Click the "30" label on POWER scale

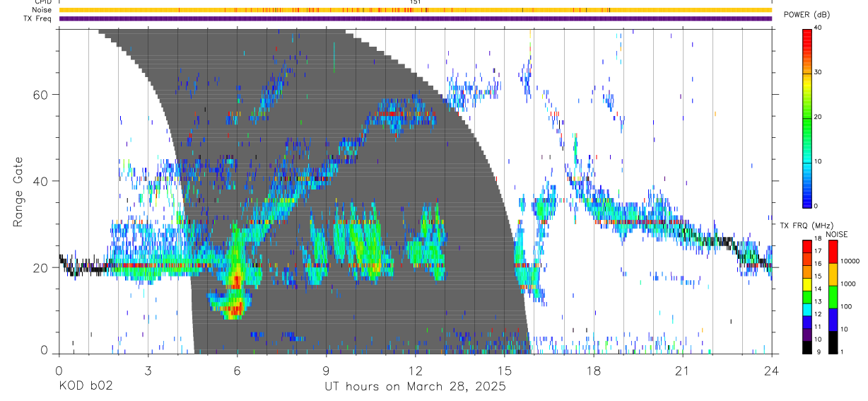817,73
